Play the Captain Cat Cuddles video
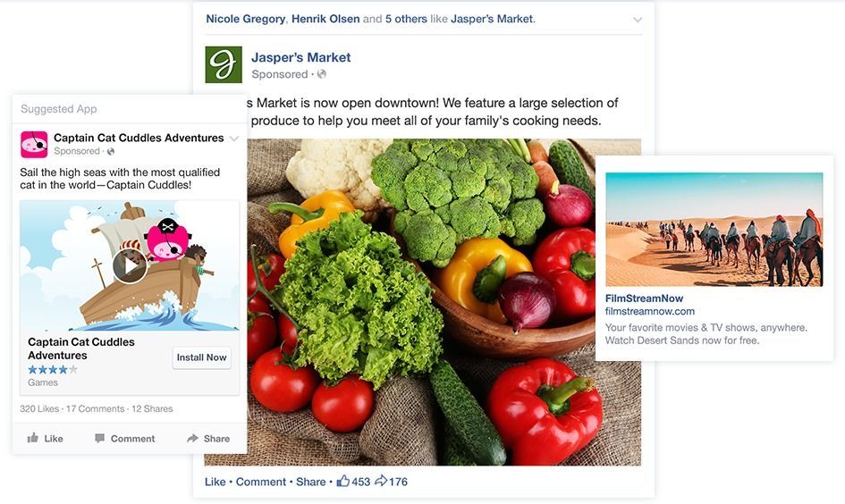Viewport: 845px width, 504px height. (x=130, y=265)
